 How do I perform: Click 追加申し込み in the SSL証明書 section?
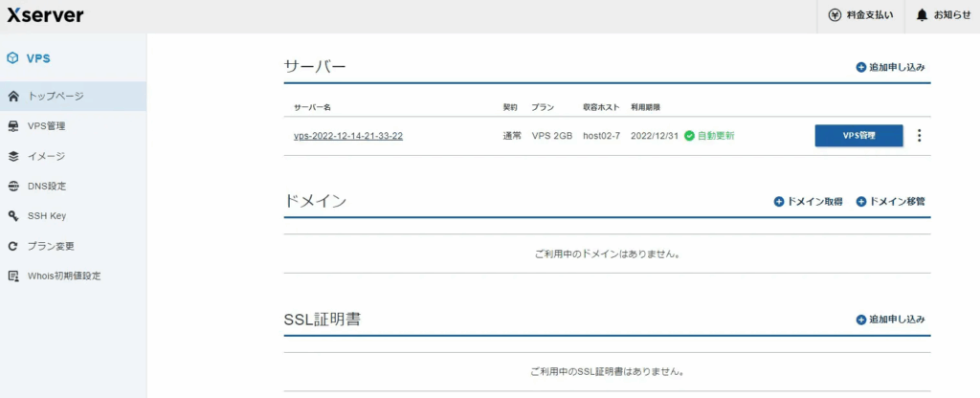point(890,319)
